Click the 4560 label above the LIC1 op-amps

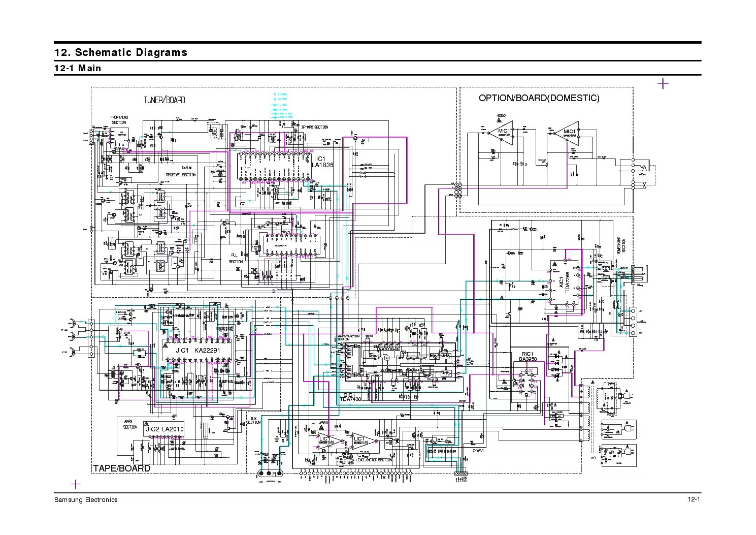tap(323, 423)
